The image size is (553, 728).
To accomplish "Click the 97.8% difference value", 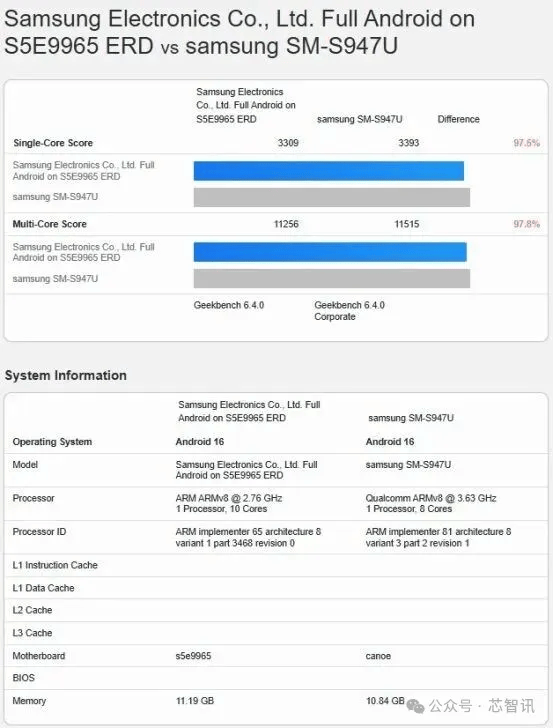I will coord(527,224).
